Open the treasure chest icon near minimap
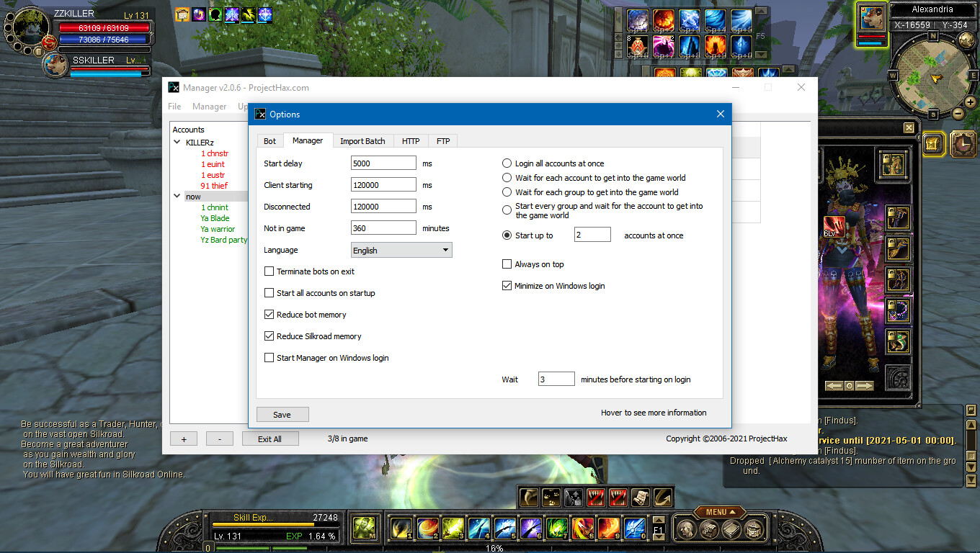This screenshot has height=553, width=980. 932,144
